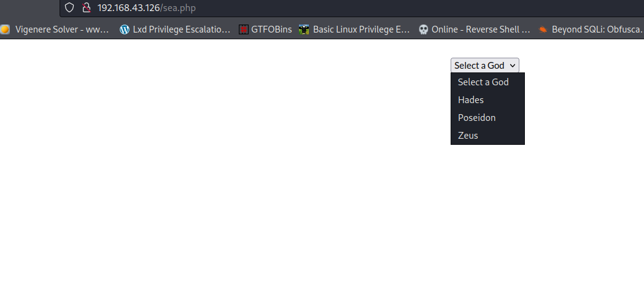This screenshot has height=286, width=644.
Task: Open the Lxd Privilege Escalation bookmark label
Action: (181, 29)
